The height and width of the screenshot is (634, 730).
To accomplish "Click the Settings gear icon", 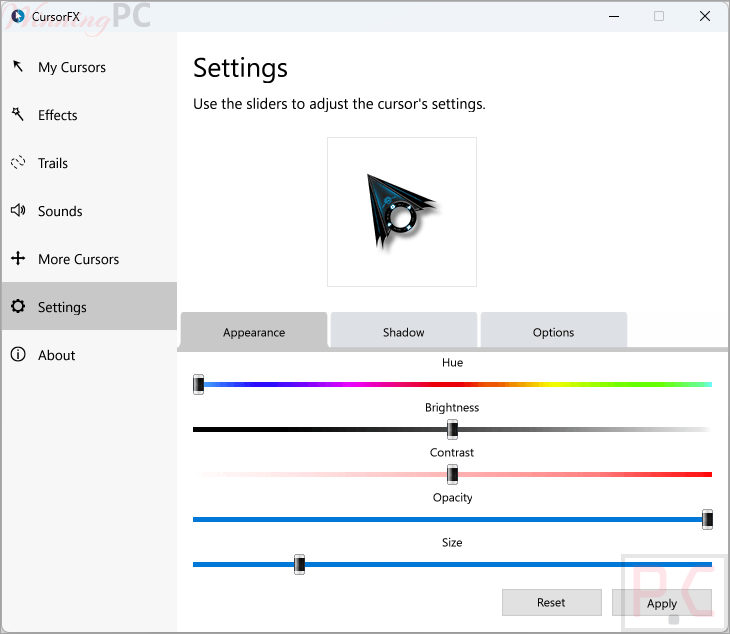I will [x=18, y=306].
